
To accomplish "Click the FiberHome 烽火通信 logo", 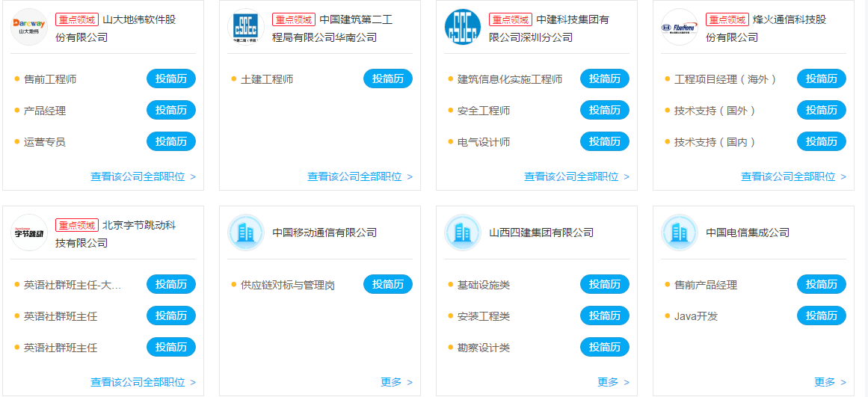I will 680,27.
